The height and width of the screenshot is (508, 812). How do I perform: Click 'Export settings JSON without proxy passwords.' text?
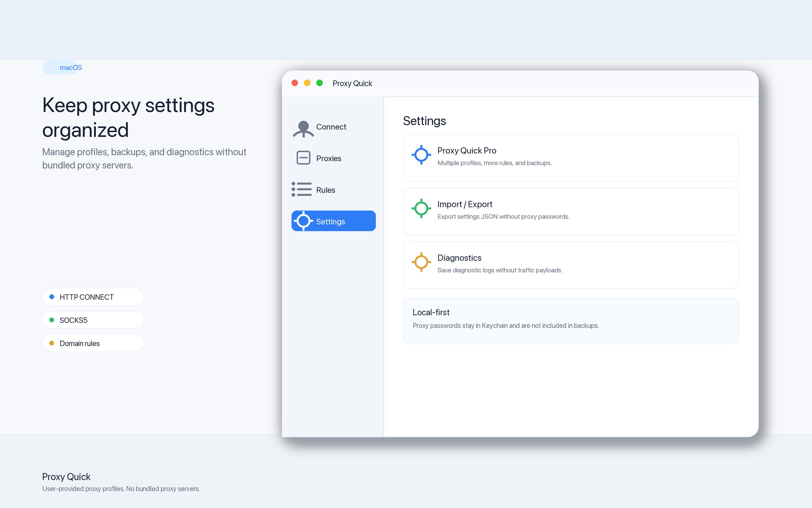503,217
